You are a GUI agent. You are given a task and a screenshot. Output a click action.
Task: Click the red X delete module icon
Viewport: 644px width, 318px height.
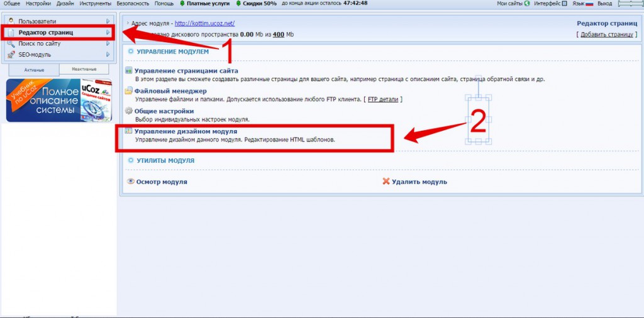click(x=386, y=182)
